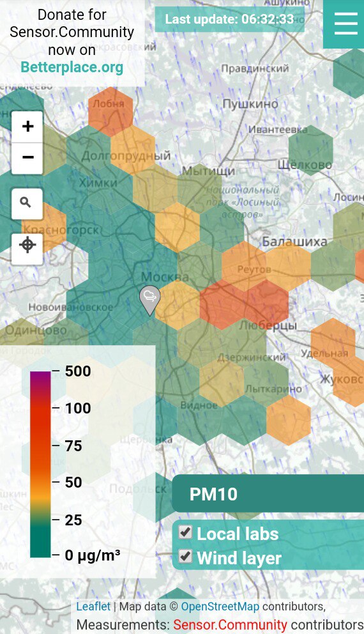Click the Правдинский town label
364x634 pixels.
(255, 68)
